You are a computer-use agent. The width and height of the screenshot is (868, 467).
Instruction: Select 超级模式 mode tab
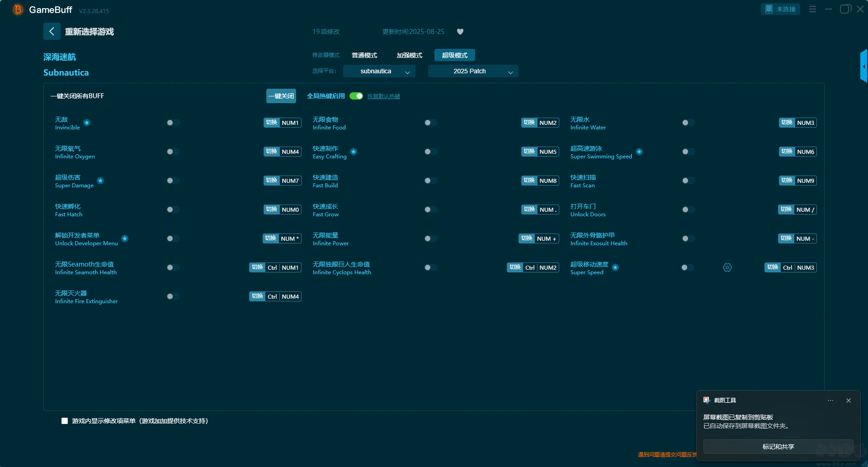point(455,55)
